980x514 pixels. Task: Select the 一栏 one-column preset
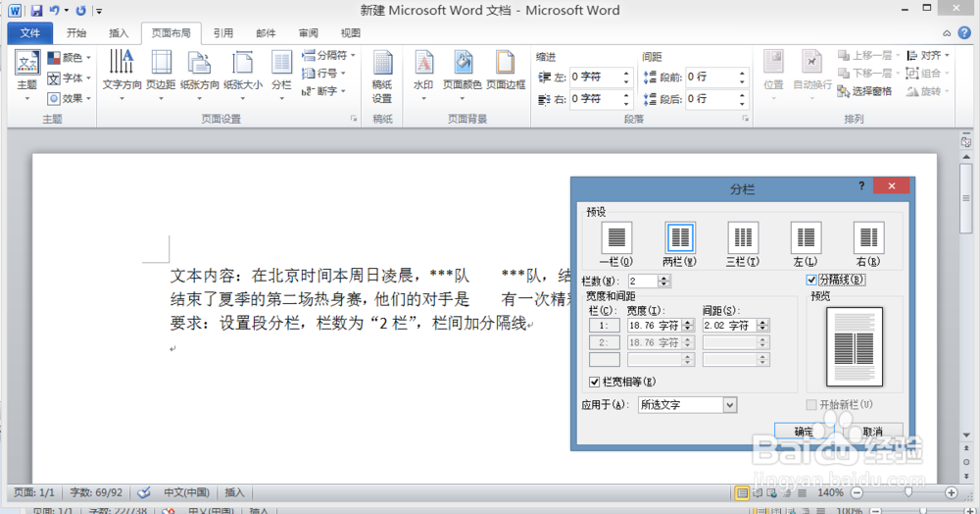616,244
